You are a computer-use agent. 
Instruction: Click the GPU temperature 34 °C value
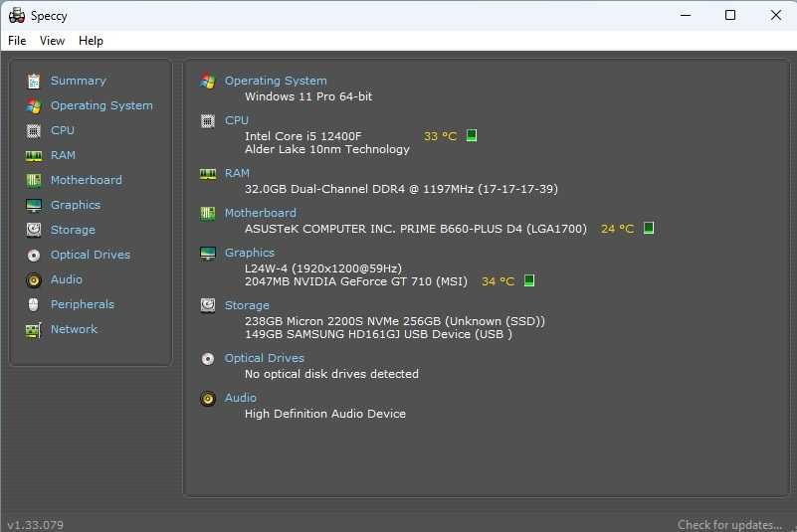(x=498, y=281)
